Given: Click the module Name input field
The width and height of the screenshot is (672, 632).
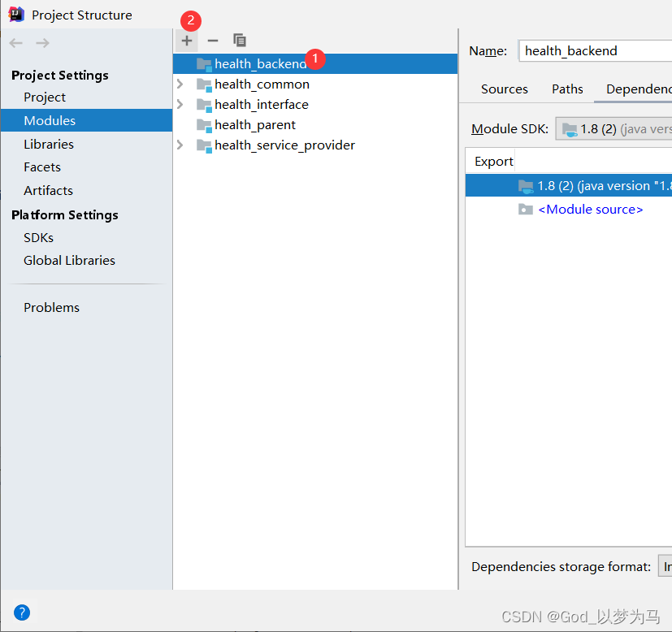Looking at the screenshot, I should [x=596, y=51].
